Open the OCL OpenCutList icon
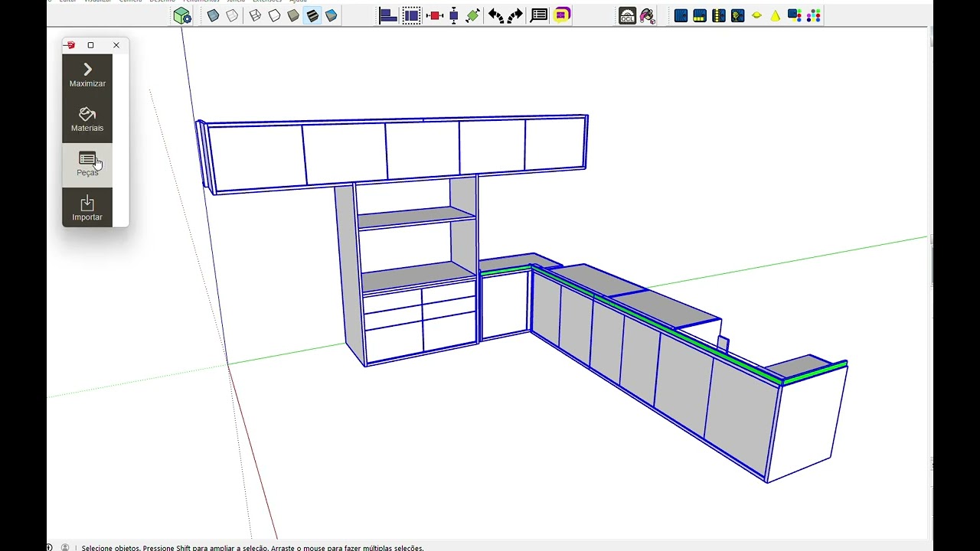Image resolution: width=980 pixels, height=551 pixels. 628,15
